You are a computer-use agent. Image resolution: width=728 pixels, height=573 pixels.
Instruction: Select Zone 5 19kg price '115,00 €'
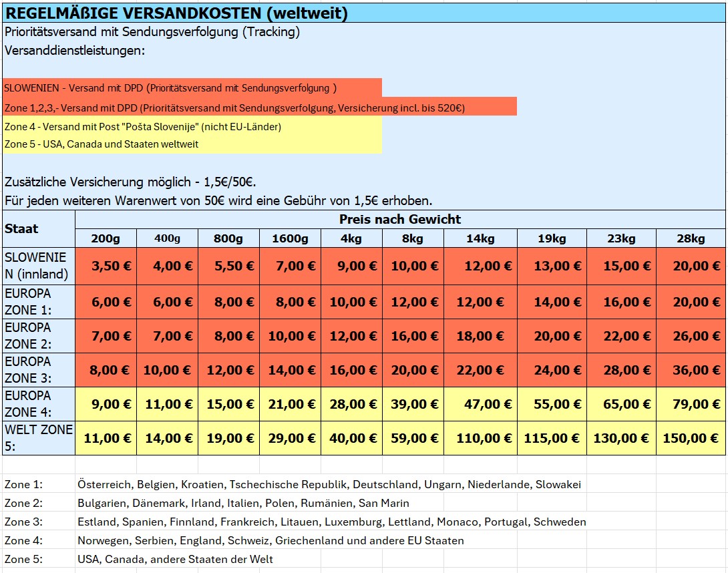click(552, 438)
